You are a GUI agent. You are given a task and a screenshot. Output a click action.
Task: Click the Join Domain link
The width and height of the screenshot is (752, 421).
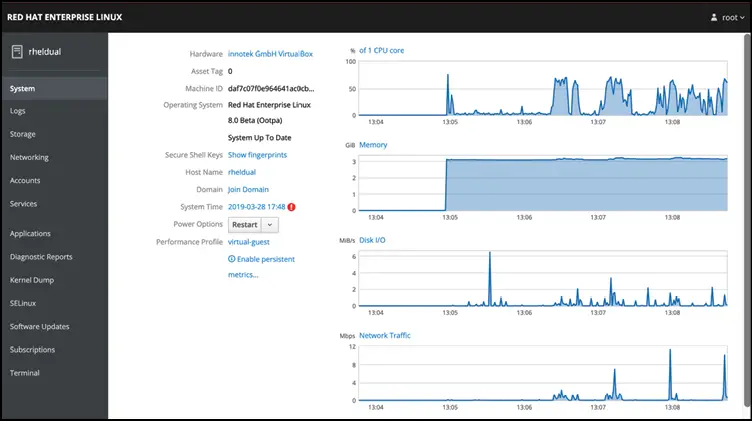pyautogui.click(x=248, y=189)
